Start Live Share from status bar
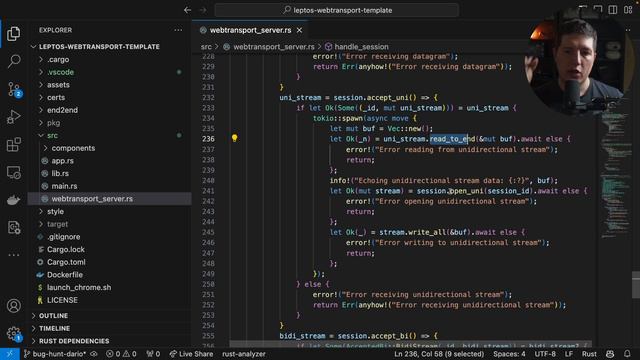Viewport: 640px width, 360px height. pyautogui.click(x=191, y=354)
